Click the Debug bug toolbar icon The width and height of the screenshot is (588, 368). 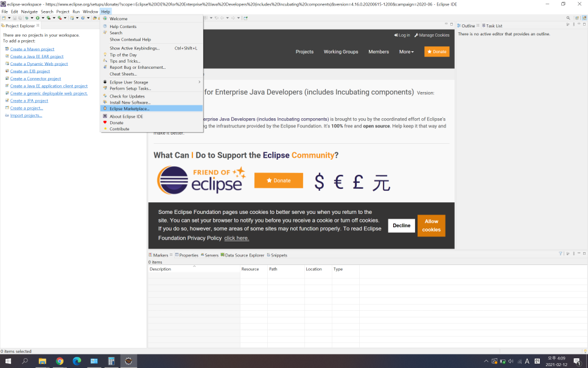pos(27,18)
